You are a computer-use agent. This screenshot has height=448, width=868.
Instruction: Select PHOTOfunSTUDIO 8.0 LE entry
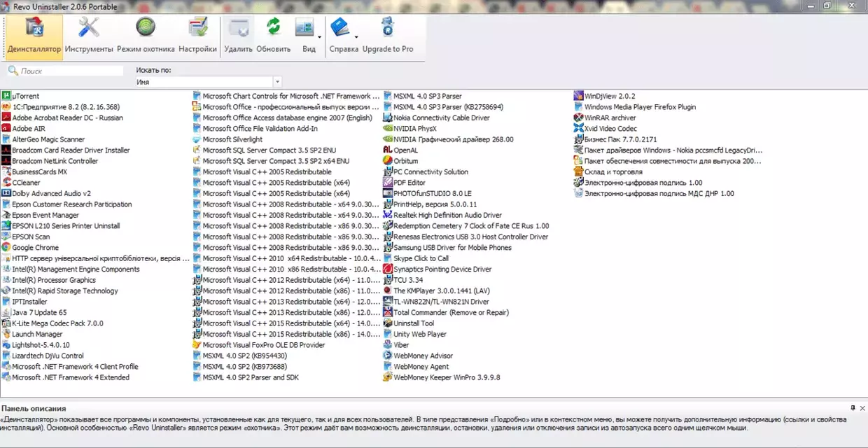point(428,193)
